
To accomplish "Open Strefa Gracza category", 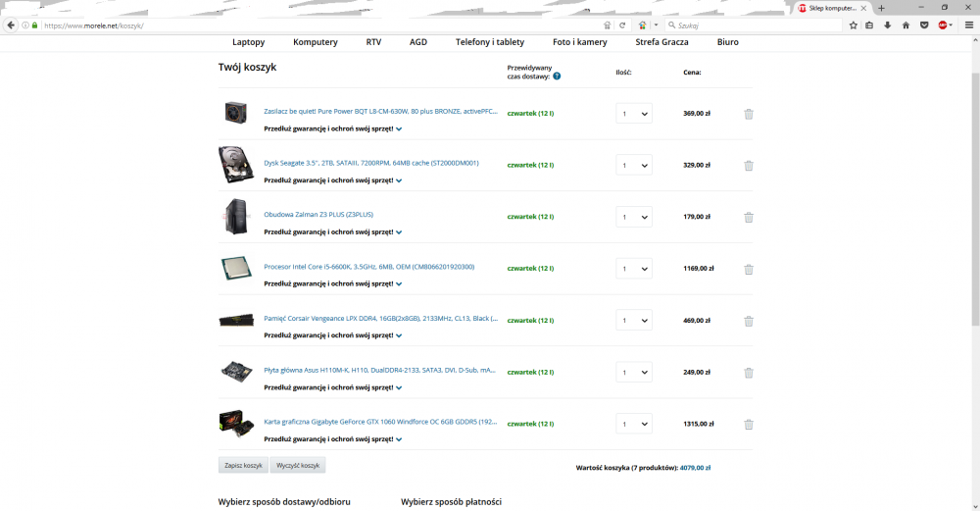I will (x=661, y=42).
